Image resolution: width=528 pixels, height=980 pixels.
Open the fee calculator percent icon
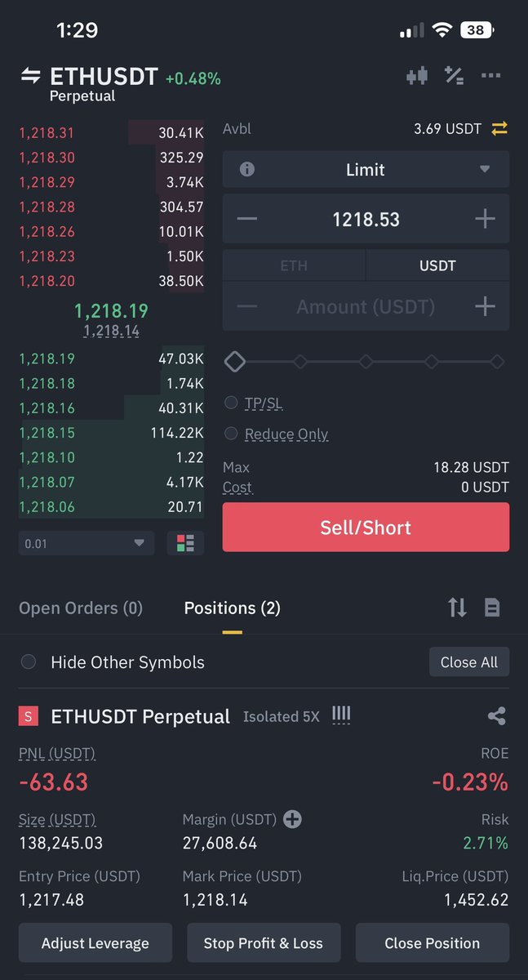(x=454, y=76)
